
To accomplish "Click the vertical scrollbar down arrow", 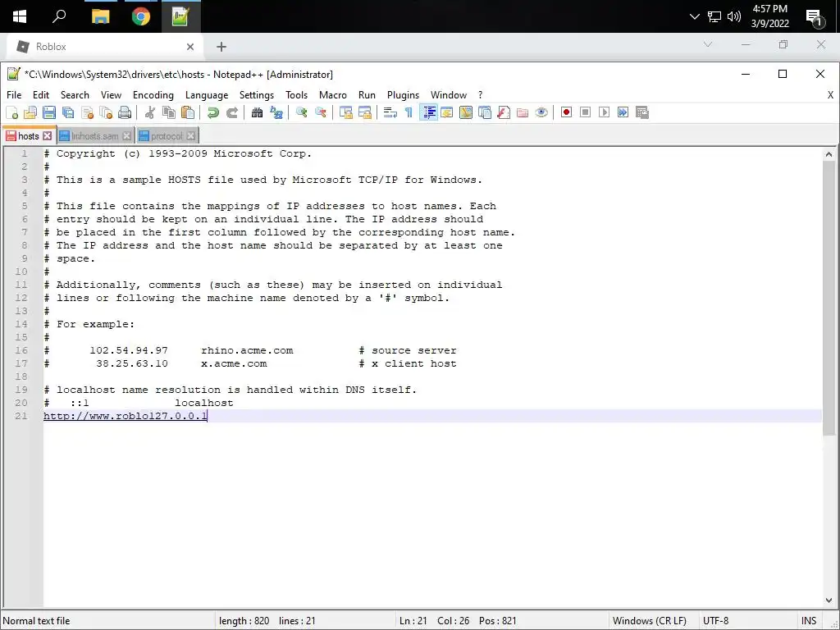I will [x=829, y=600].
